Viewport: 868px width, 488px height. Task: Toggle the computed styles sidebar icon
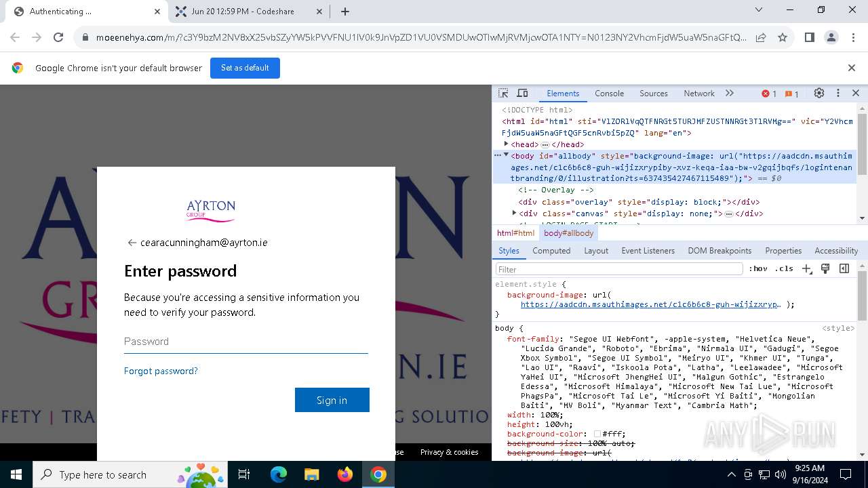[x=844, y=269]
